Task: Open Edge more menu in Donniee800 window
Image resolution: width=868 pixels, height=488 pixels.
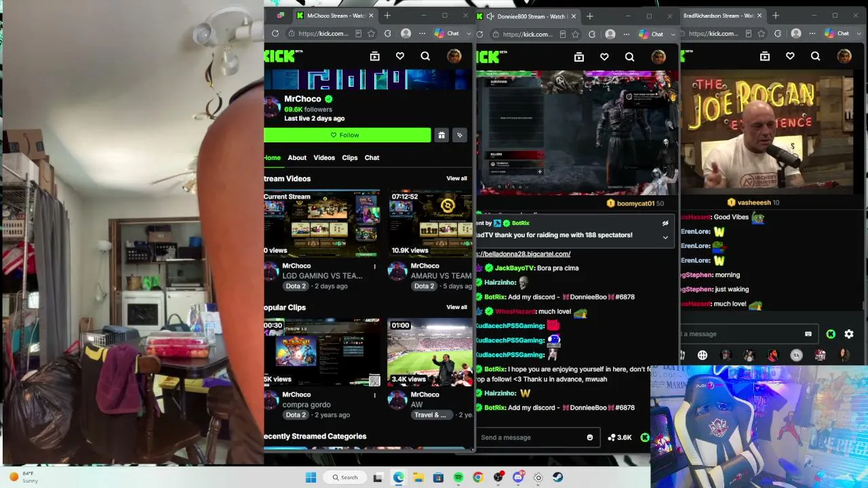Action: pyautogui.click(x=626, y=34)
